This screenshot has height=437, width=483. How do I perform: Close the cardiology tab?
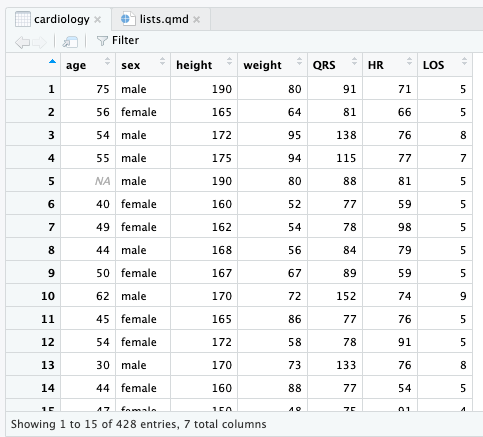pyautogui.click(x=98, y=20)
